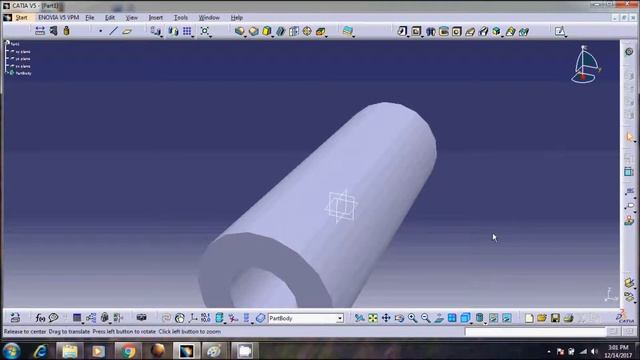
Task: Click the Create Multi-View icon
Action: pyautogui.click(x=452, y=318)
